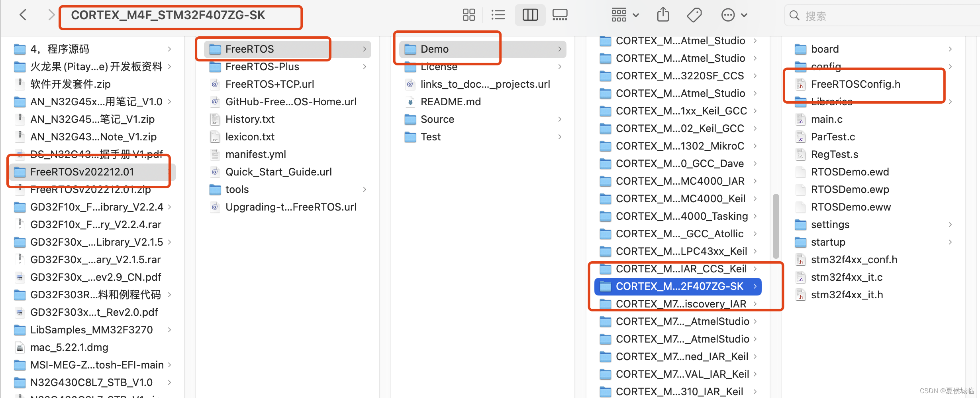Select the MSI-MEG-Z...tosh-EFI-main folder
Image resolution: width=980 pixels, height=398 pixels.
pos(92,365)
